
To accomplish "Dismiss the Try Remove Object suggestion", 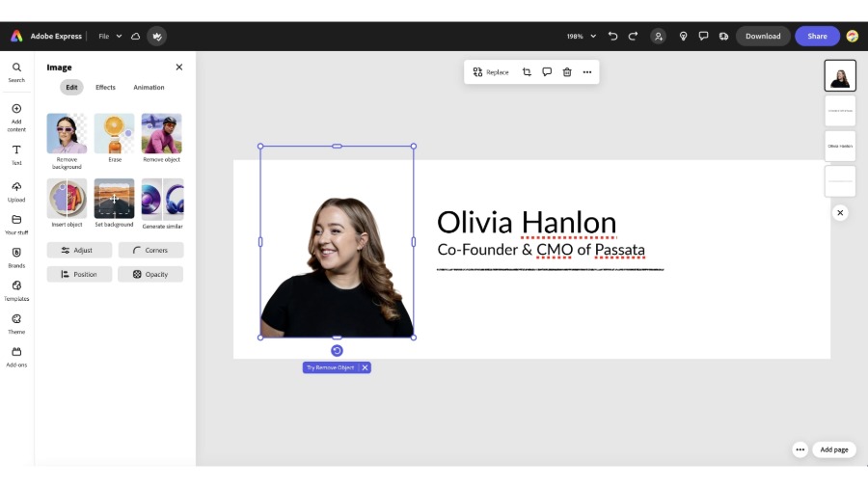I will 365,367.
